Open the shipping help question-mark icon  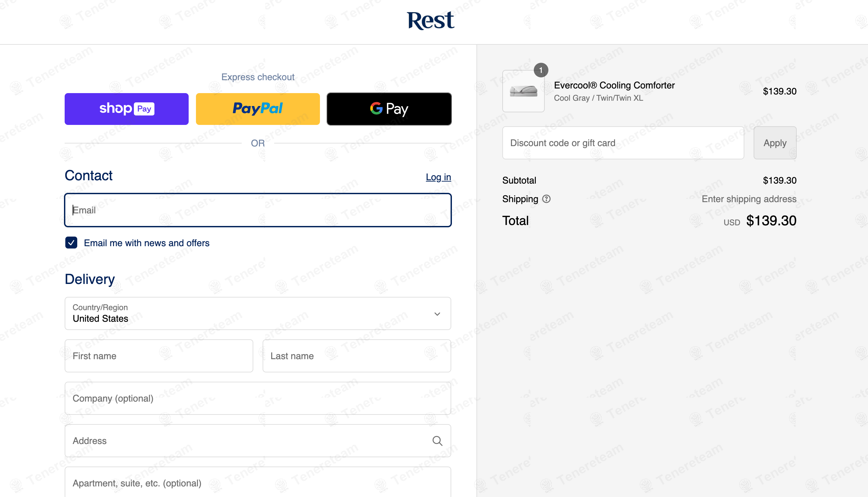click(546, 199)
